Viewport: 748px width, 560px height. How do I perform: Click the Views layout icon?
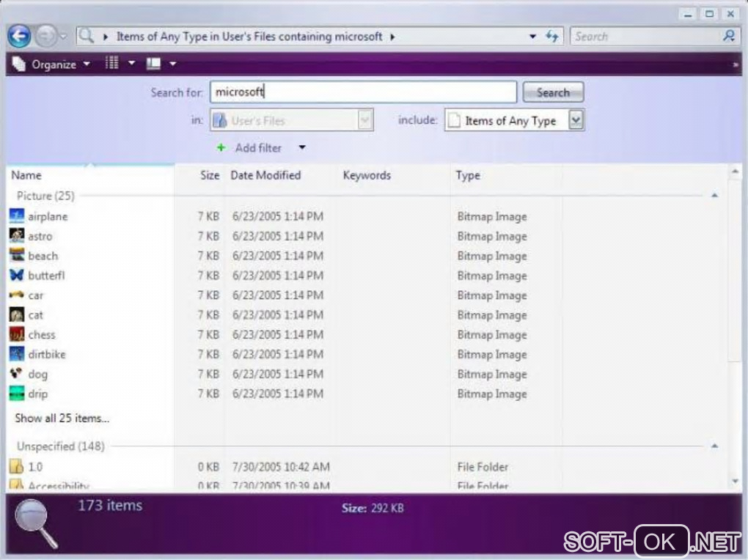[111, 63]
